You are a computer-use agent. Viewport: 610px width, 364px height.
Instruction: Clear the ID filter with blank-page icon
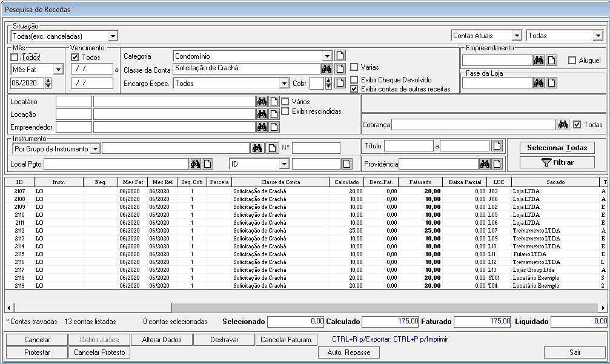point(346,164)
